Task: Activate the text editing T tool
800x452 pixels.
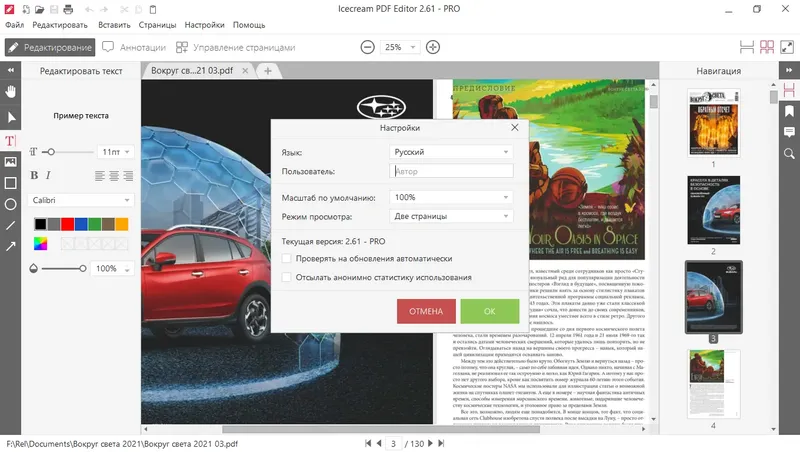Action: [x=10, y=141]
